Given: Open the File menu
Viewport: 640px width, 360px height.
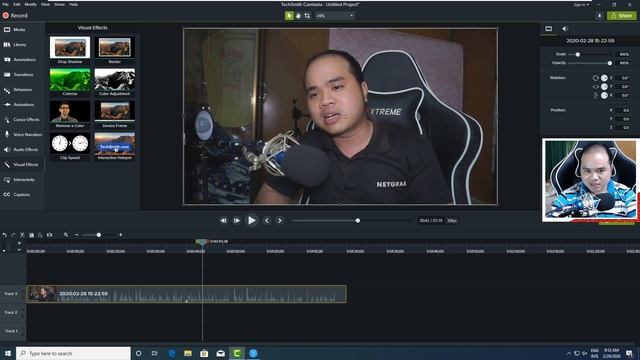Looking at the screenshot, I should pos(5,4).
